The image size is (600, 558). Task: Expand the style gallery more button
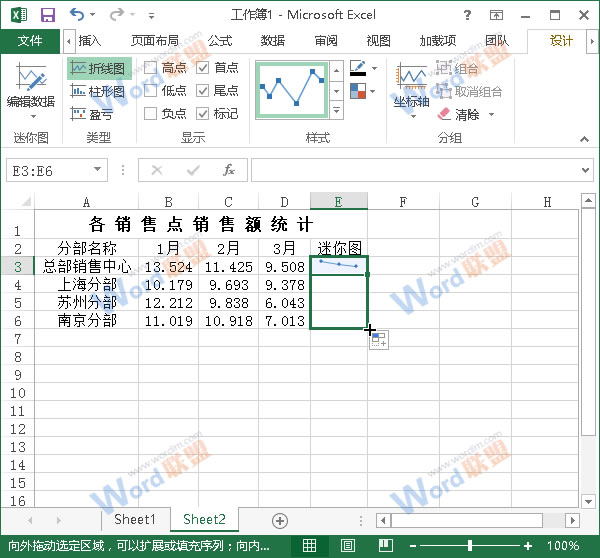click(x=336, y=110)
